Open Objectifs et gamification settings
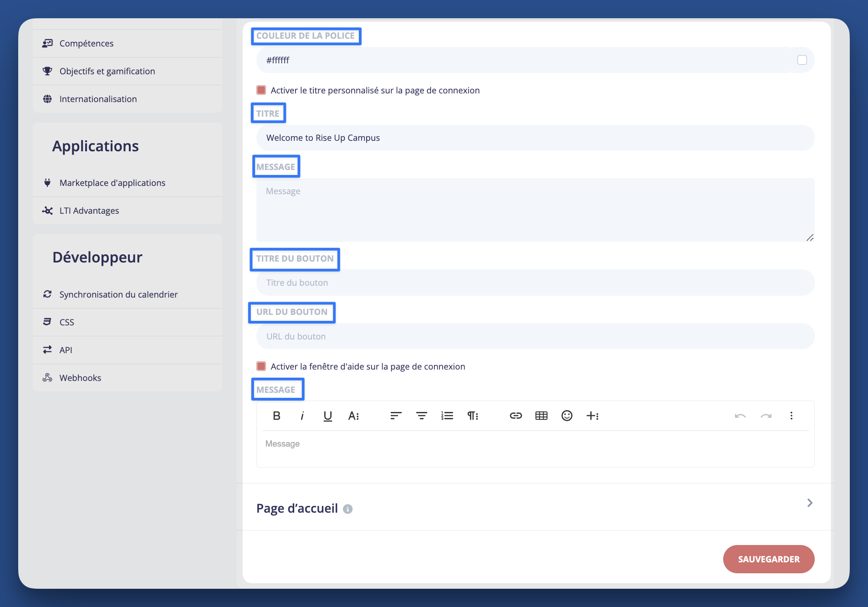868x607 pixels. [128, 71]
